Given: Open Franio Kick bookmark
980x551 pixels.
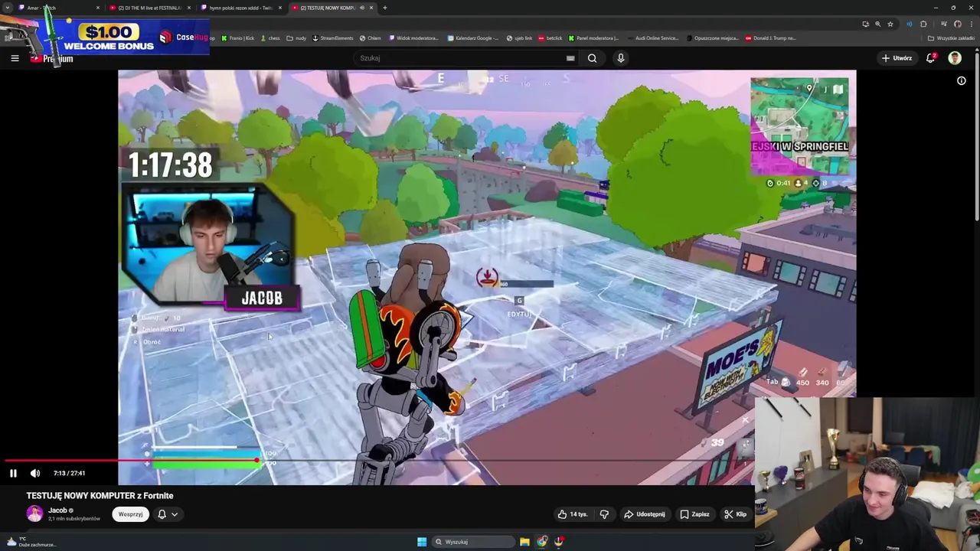Looking at the screenshot, I should tap(238, 37).
